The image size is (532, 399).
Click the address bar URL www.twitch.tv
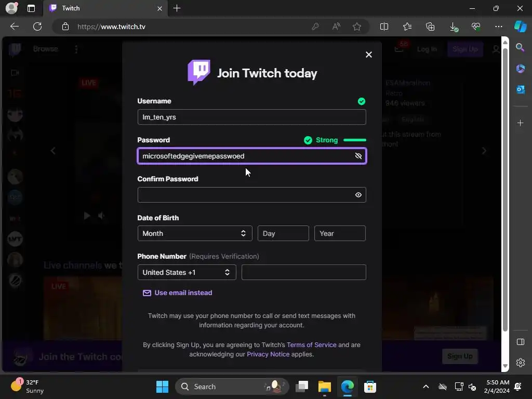111,26
